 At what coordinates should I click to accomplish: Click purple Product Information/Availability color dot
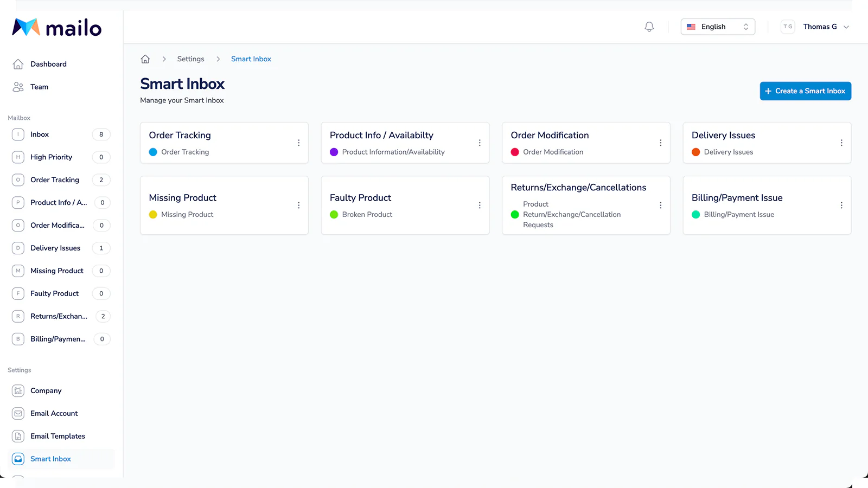click(x=334, y=152)
